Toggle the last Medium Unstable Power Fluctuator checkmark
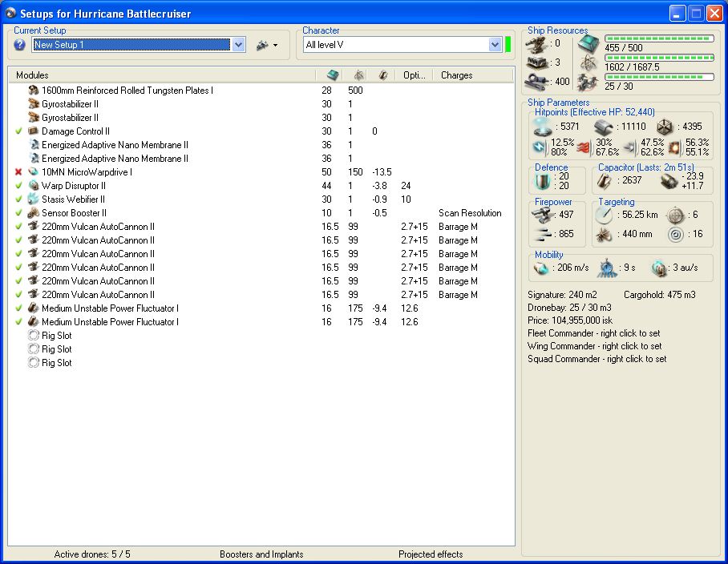728x564 pixels. (18, 322)
